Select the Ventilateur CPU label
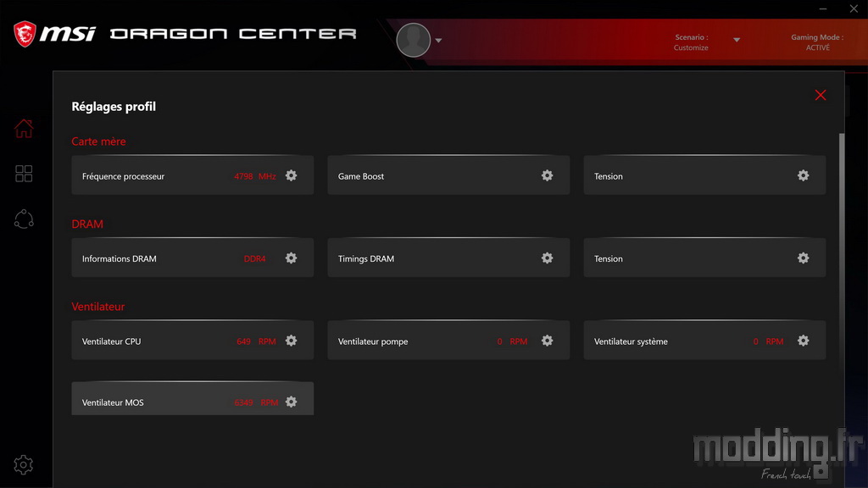 [111, 342]
